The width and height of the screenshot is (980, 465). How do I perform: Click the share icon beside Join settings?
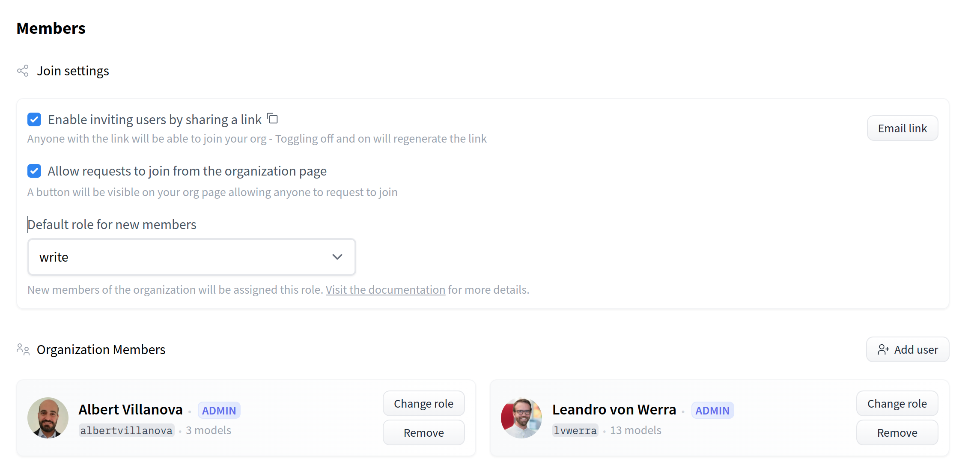pos(22,71)
